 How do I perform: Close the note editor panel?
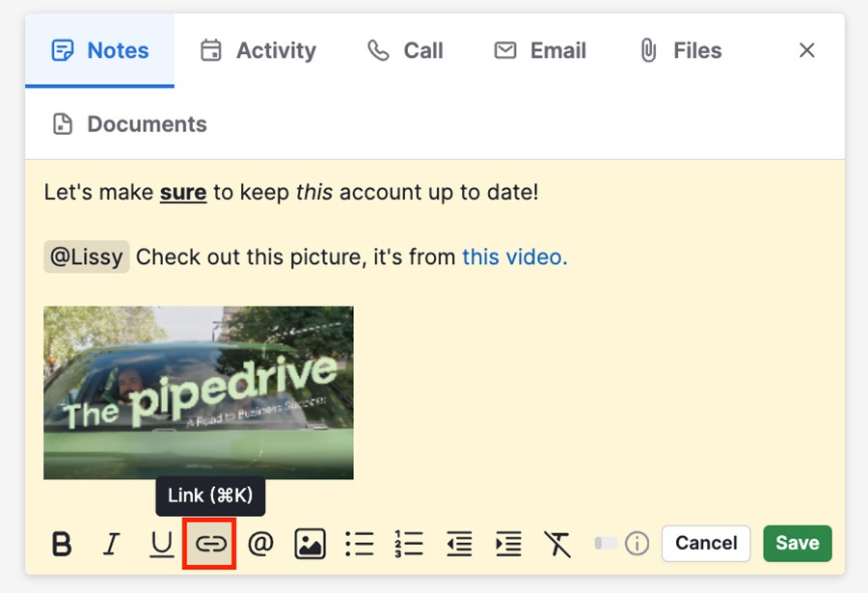point(807,50)
